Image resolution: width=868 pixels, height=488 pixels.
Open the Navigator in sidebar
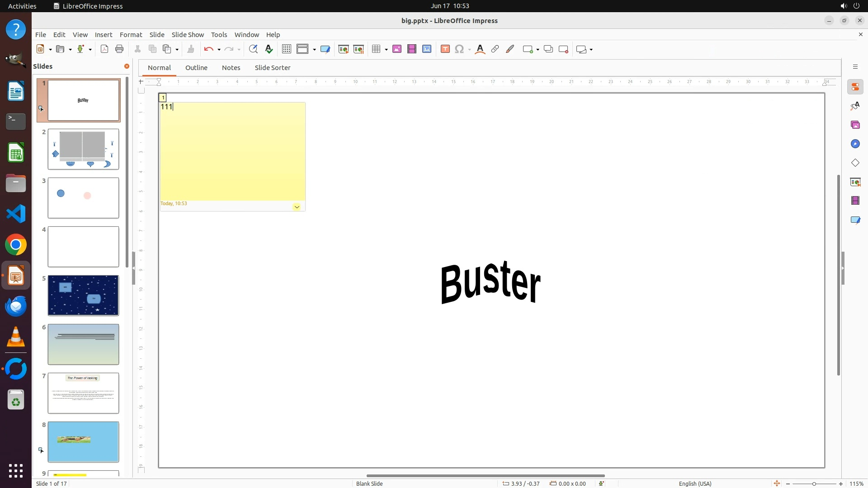pyautogui.click(x=855, y=144)
